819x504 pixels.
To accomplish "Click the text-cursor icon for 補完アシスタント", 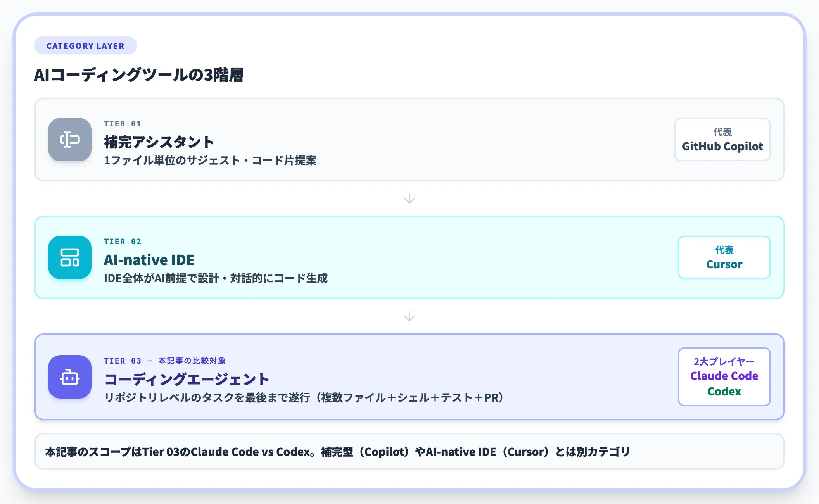I will (70, 140).
